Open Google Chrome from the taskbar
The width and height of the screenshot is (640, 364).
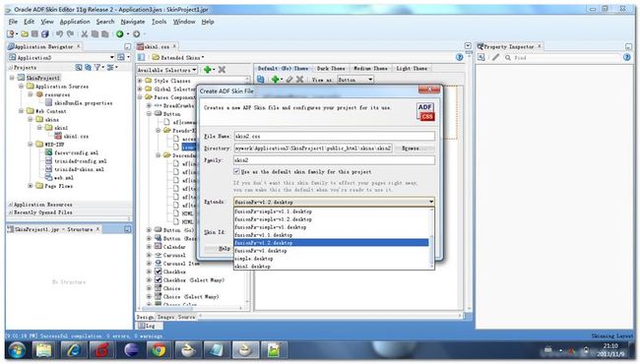(x=159, y=349)
